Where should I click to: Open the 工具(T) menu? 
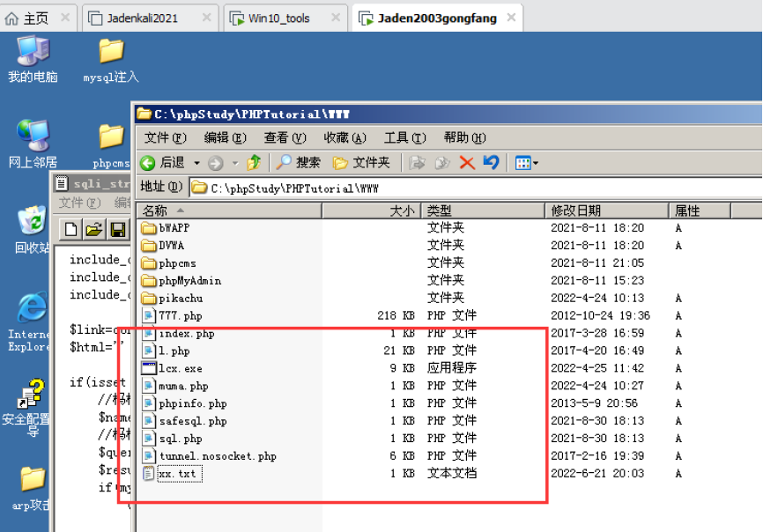click(x=404, y=138)
